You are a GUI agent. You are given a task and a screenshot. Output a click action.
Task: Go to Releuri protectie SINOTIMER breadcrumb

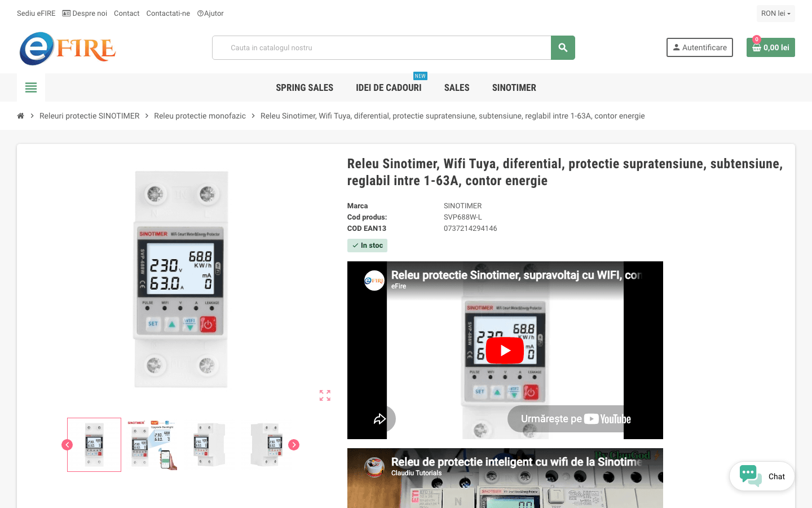(89, 116)
